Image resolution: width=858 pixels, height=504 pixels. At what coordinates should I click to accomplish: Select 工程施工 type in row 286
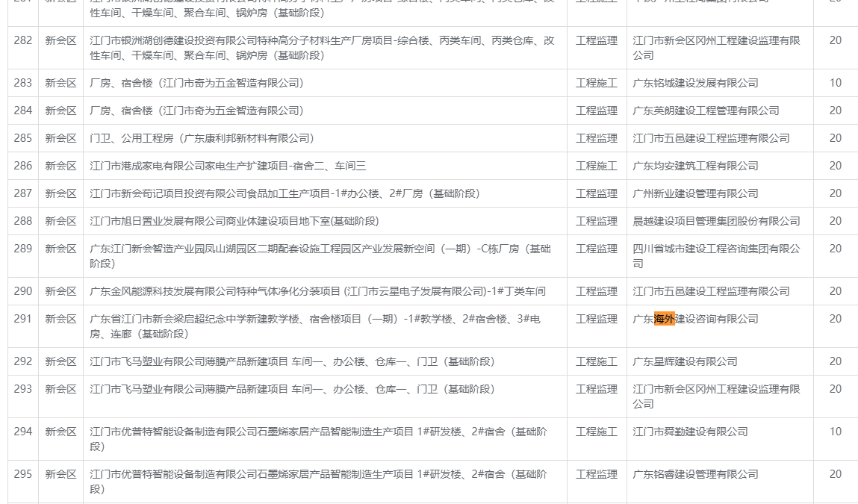click(x=597, y=166)
